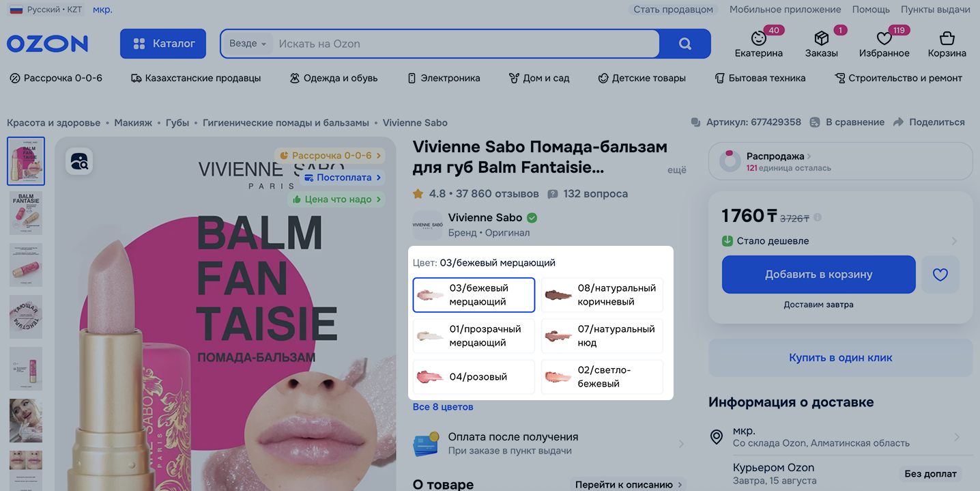Image resolution: width=980 pixels, height=491 pixels.
Task: Click the мкр. location link in top bar
Action: tap(102, 10)
